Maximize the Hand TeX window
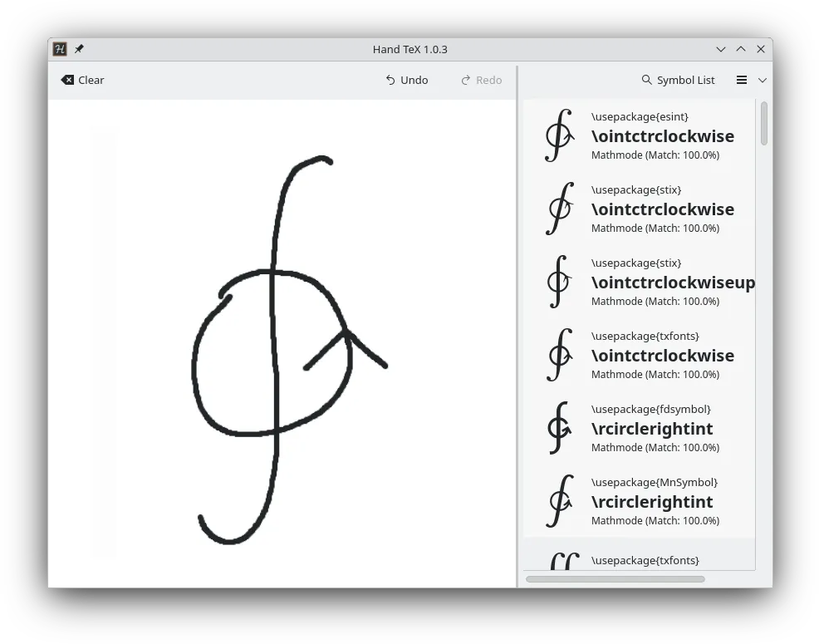The height and width of the screenshot is (644, 819). (741, 49)
